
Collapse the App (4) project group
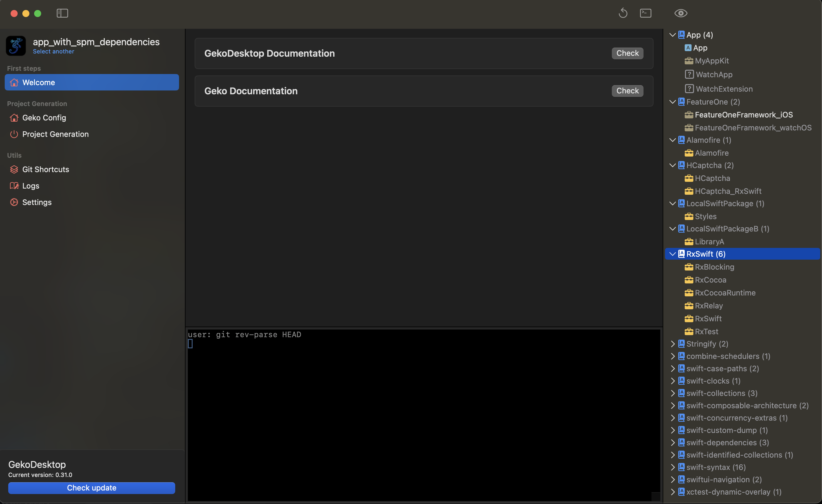click(673, 35)
